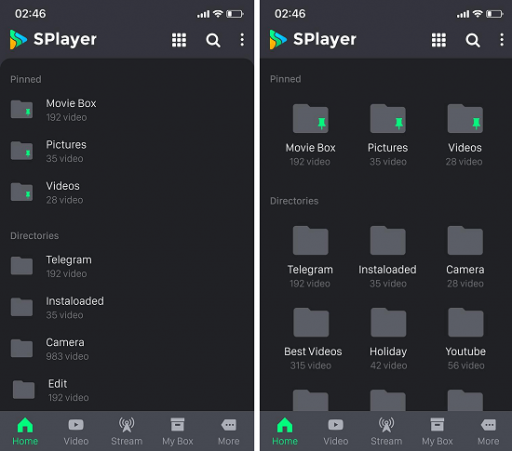The height and width of the screenshot is (451, 512).
Task: Open the pinned Movie Box folder in list view
Action: tap(127, 110)
